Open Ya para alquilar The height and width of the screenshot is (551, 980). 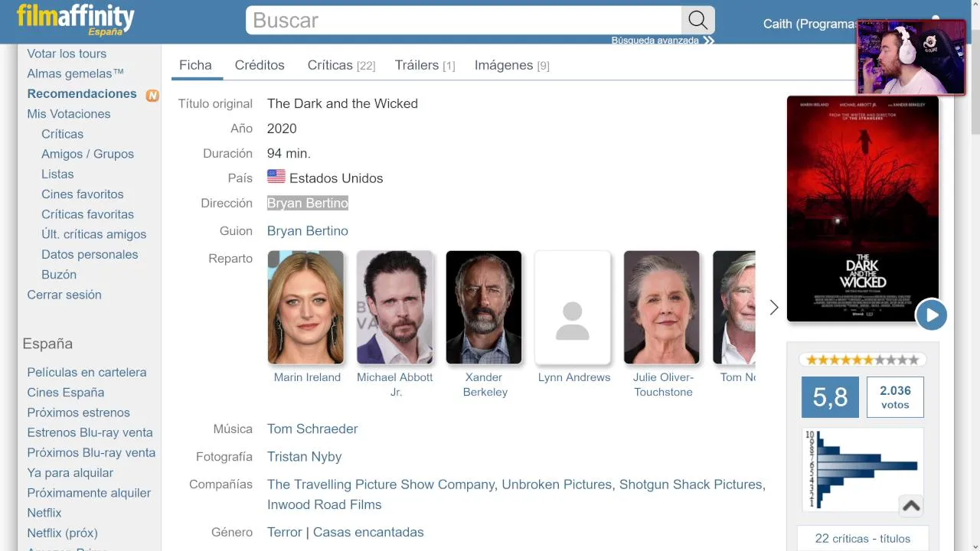(70, 473)
